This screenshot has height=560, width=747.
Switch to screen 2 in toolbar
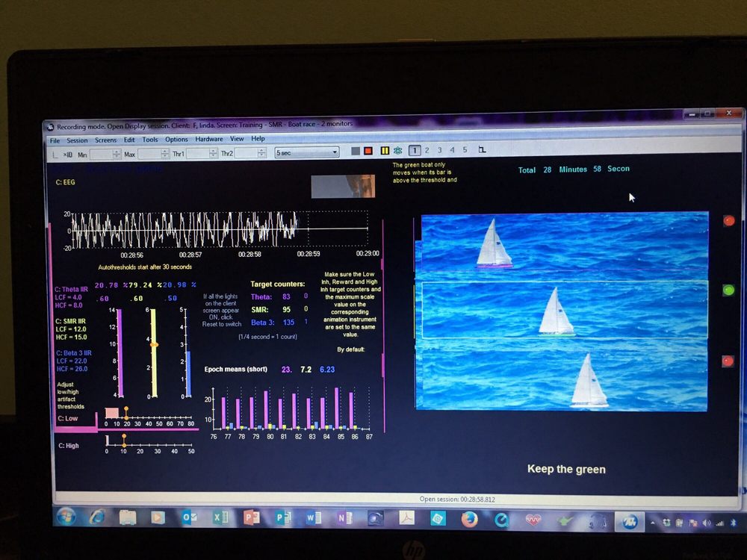427,151
